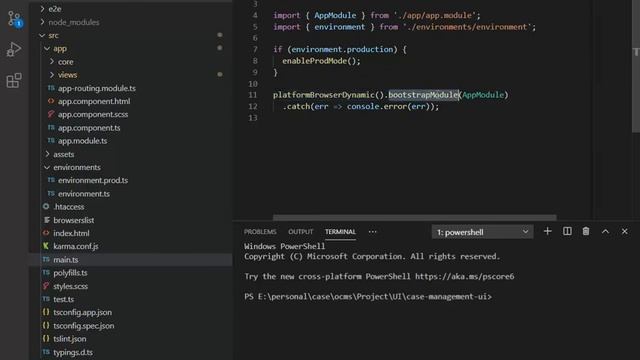This screenshot has width=640, height=360.
Task: Close the terminal panel
Action: (x=624, y=231)
